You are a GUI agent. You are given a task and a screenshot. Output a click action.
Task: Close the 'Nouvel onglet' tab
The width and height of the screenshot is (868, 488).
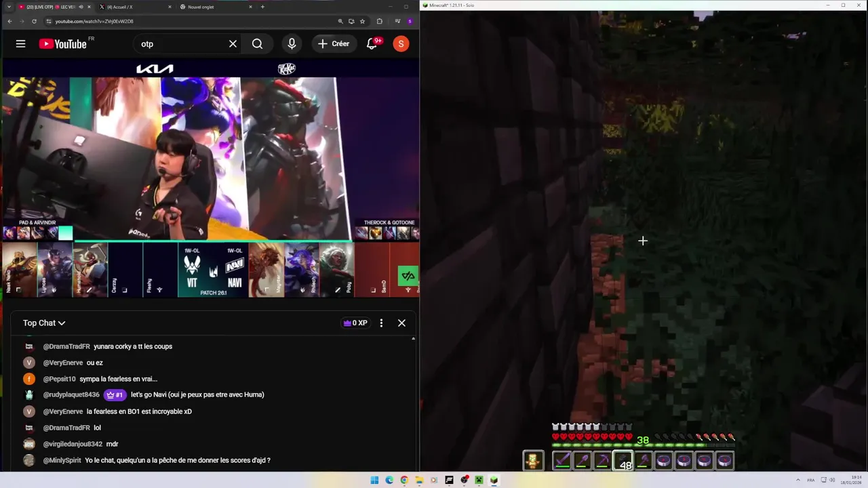[x=250, y=7]
